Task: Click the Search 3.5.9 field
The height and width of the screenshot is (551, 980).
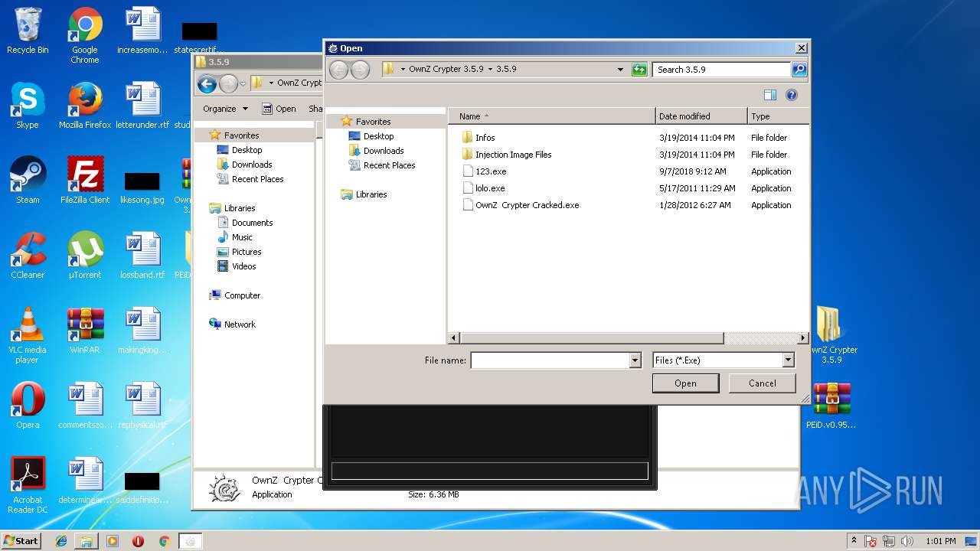Action: click(x=722, y=70)
